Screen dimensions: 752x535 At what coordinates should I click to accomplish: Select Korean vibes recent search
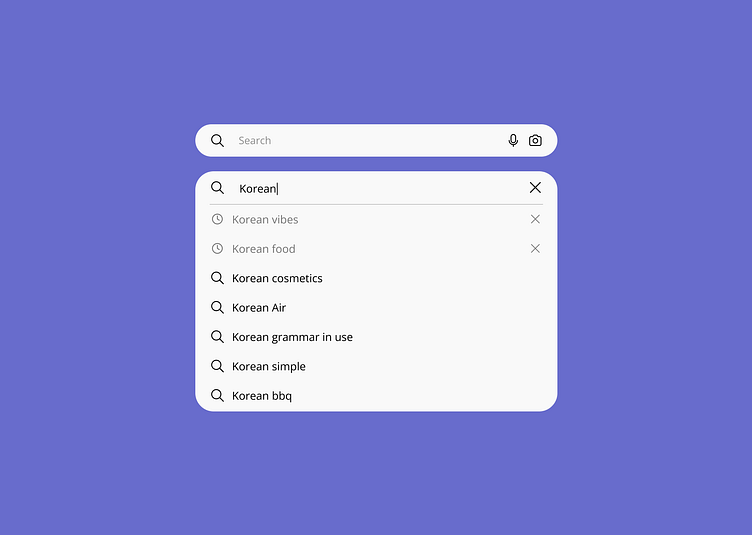point(265,220)
